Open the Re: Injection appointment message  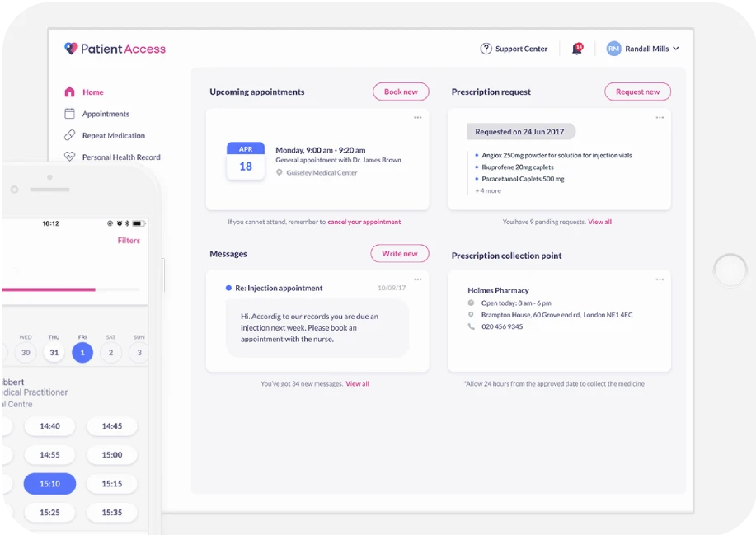(279, 289)
